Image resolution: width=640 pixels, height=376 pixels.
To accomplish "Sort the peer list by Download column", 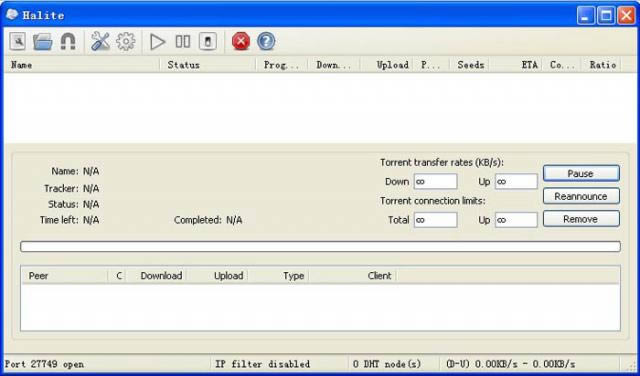I will [x=157, y=276].
